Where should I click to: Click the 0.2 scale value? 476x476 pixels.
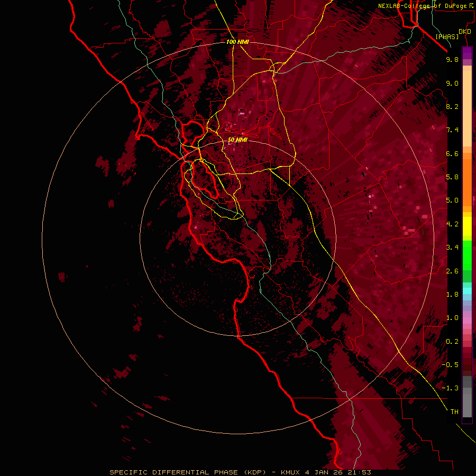point(452,342)
